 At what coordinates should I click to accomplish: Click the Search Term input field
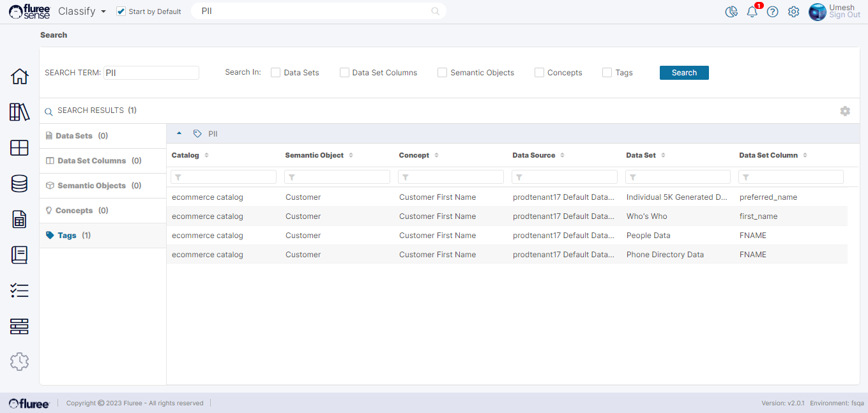coord(151,73)
